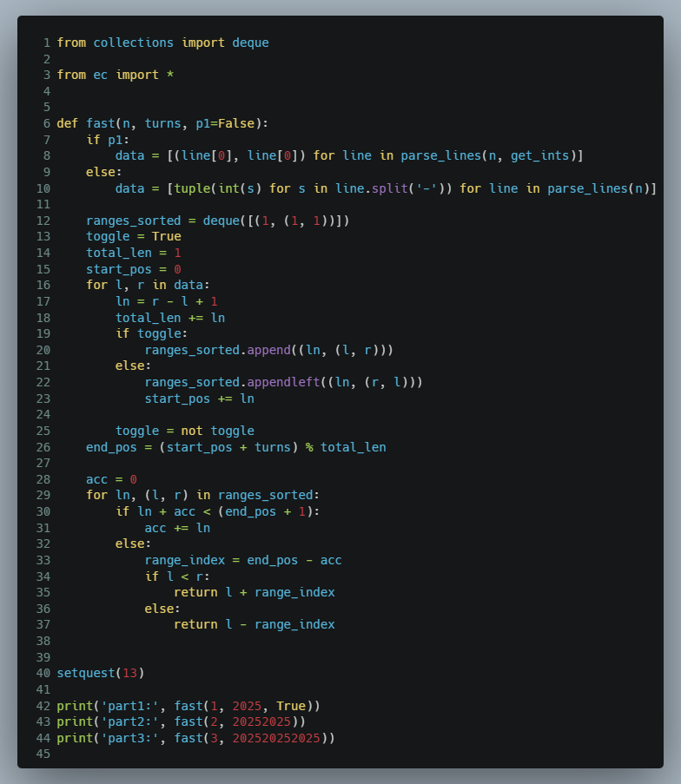
Task: Click the number 2025 on line 42
Action: tap(247, 706)
